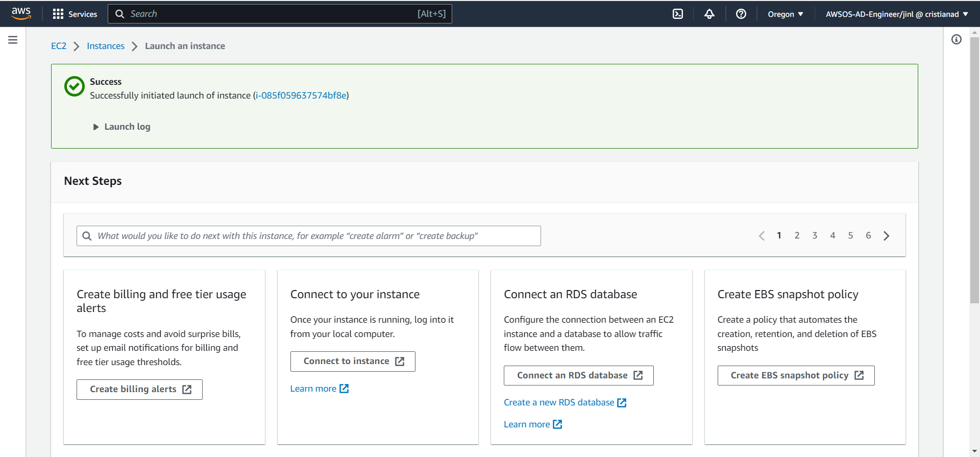Select page 4 of next steps
980x457 pixels.
(832, 235)
